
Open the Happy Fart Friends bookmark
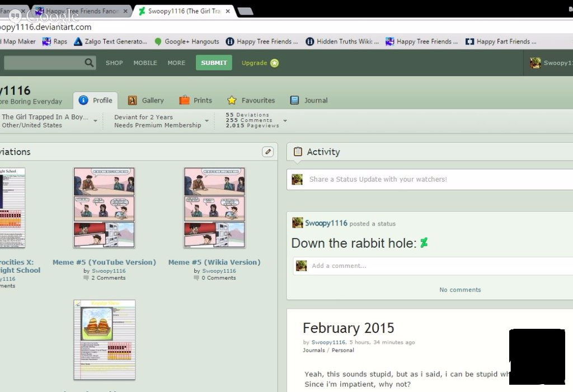point(501,41)
